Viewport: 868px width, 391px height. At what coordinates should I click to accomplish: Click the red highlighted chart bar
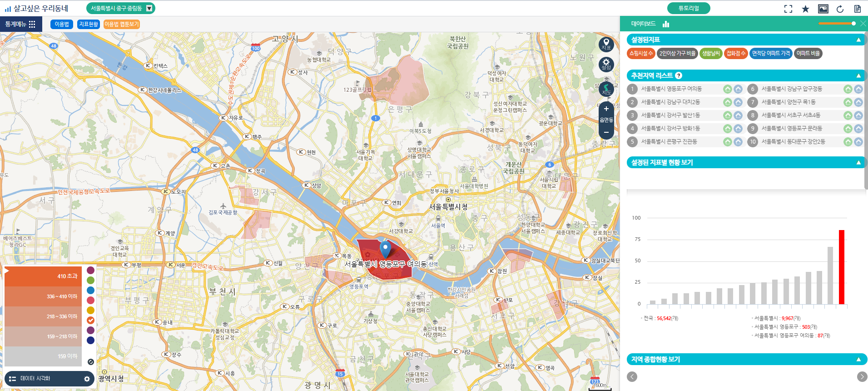click(x=841, y=267)
